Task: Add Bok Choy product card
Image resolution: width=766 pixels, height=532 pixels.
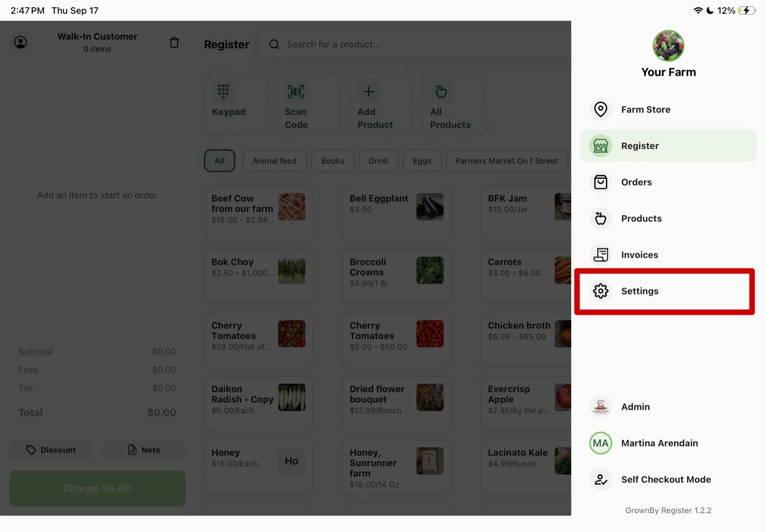Action: [258, 276]
